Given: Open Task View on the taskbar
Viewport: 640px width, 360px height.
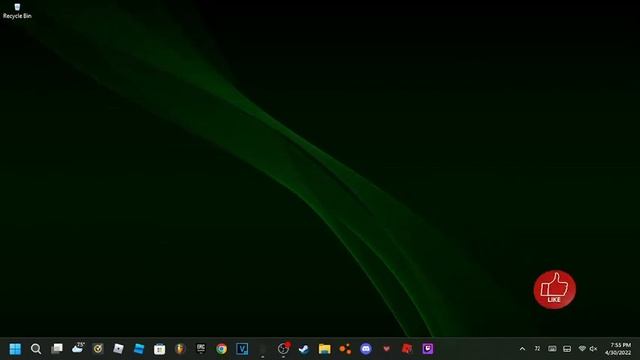Looking at the screenshot, I should tap(57, 349).
